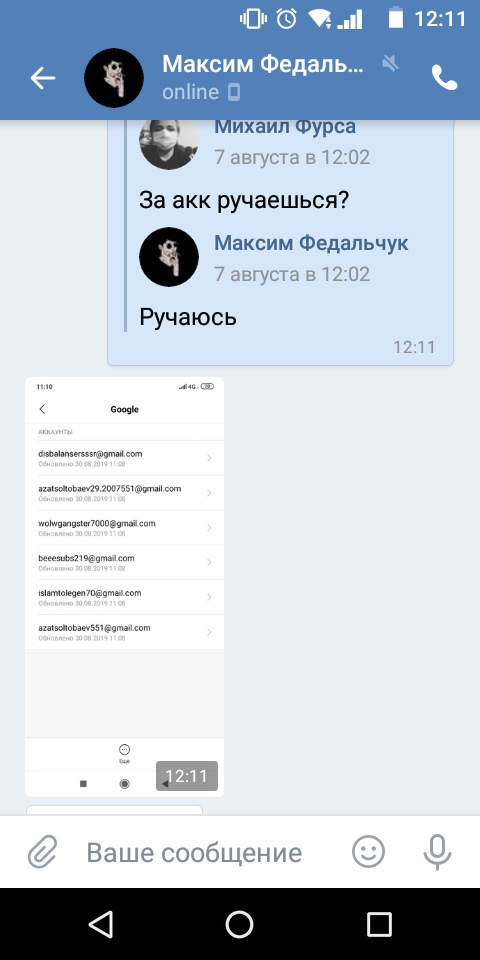This screenshot has height=960, width=480.
Task: Tap the Android home circle button
Action: [x=239, y=924]
